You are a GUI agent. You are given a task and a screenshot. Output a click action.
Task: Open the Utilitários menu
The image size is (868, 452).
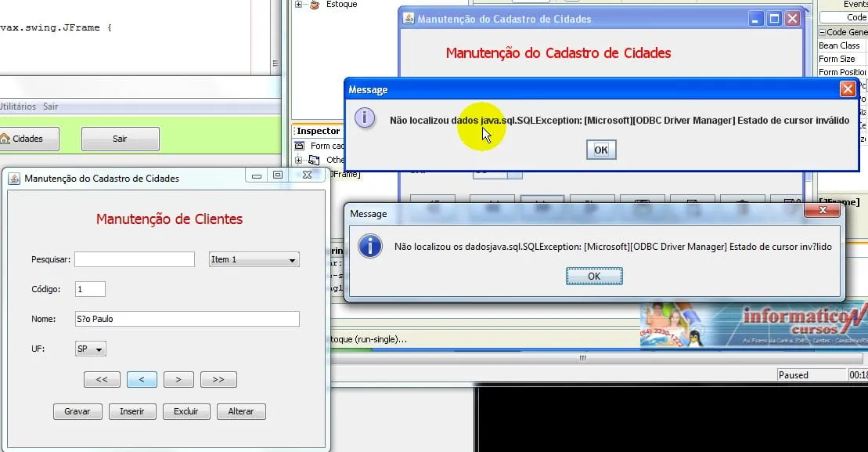[x=18, y=107]
